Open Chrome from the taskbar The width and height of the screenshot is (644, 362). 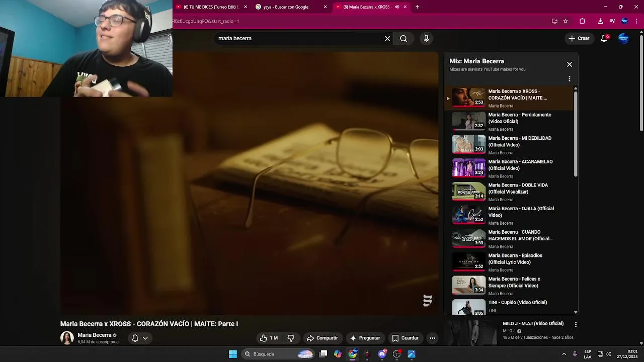click(353, 354)
